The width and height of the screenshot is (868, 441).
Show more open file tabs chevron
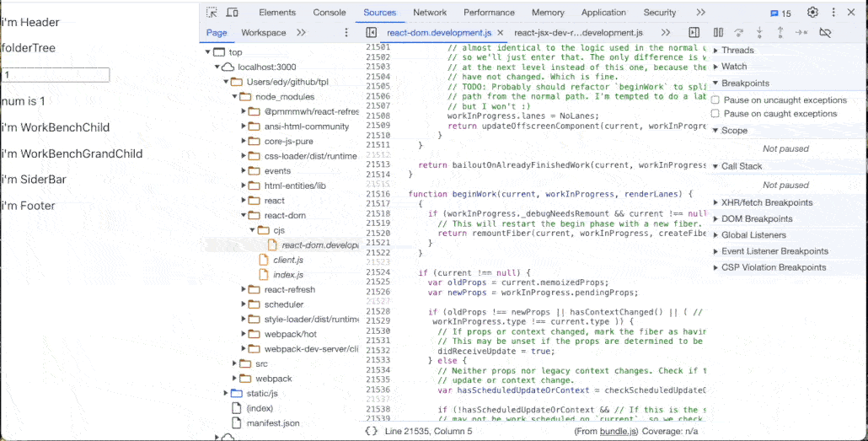pyautogui.click(x=666, y=33)
